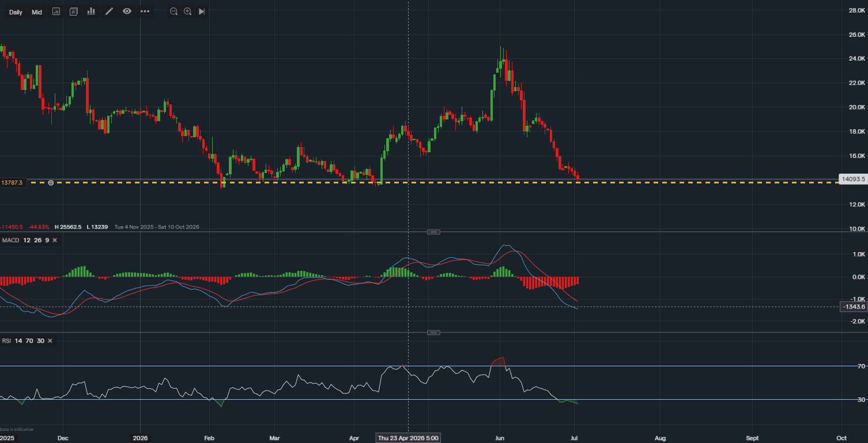Click the MACD value tag -1343.6
The image size is (868, 443).
coord(854,307)
